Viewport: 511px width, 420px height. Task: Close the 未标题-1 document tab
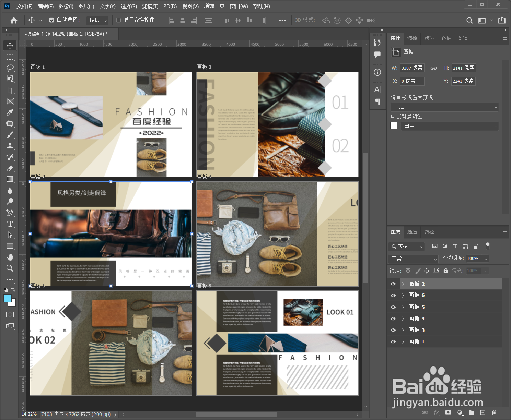[x=112, y=34]
